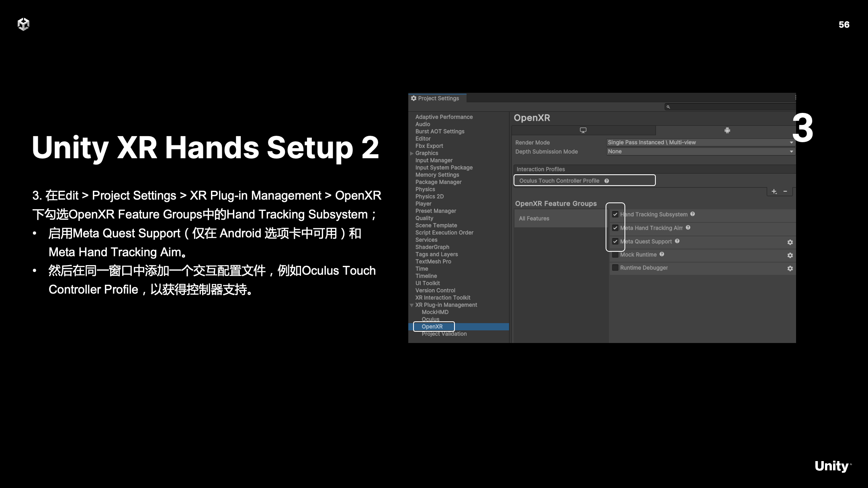The width and height of the screenshot is (868, 488).
Task: Enable Mock Runtime checkbox
Action: pos(615,255)
